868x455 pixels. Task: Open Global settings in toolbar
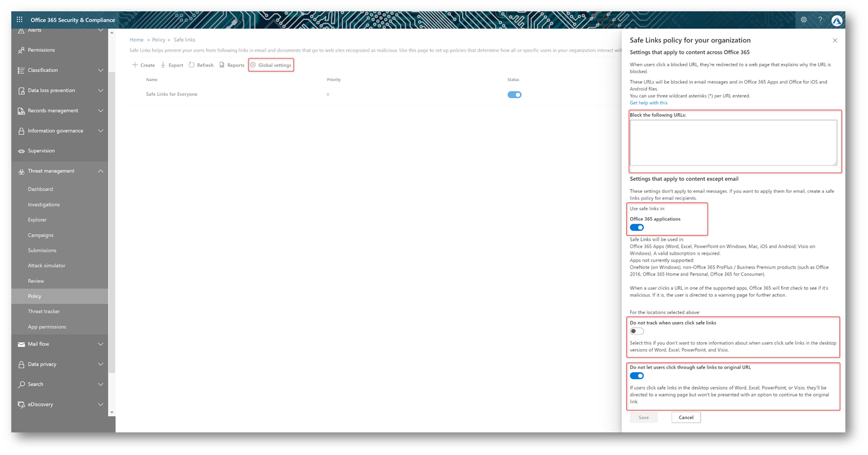pos(271,65)
